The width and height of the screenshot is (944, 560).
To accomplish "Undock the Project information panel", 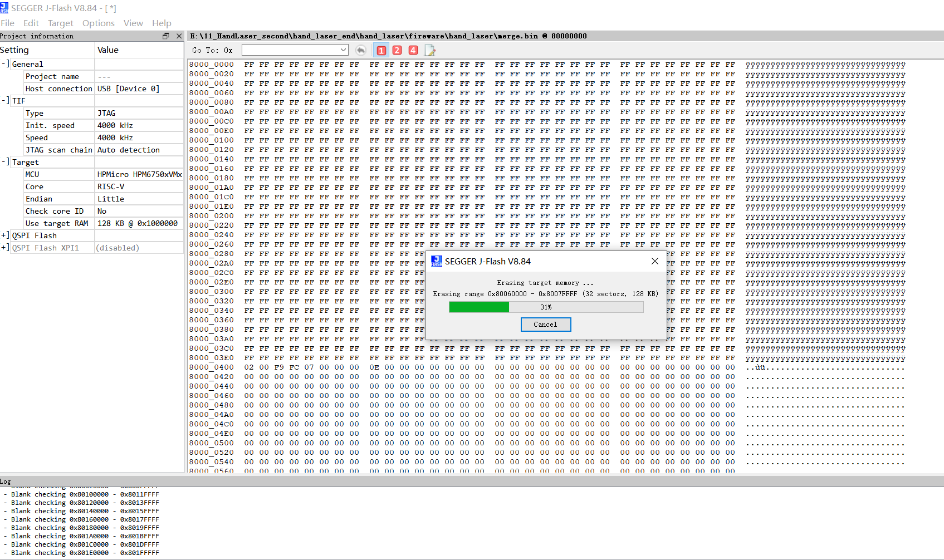I will [x=165, y=36].
